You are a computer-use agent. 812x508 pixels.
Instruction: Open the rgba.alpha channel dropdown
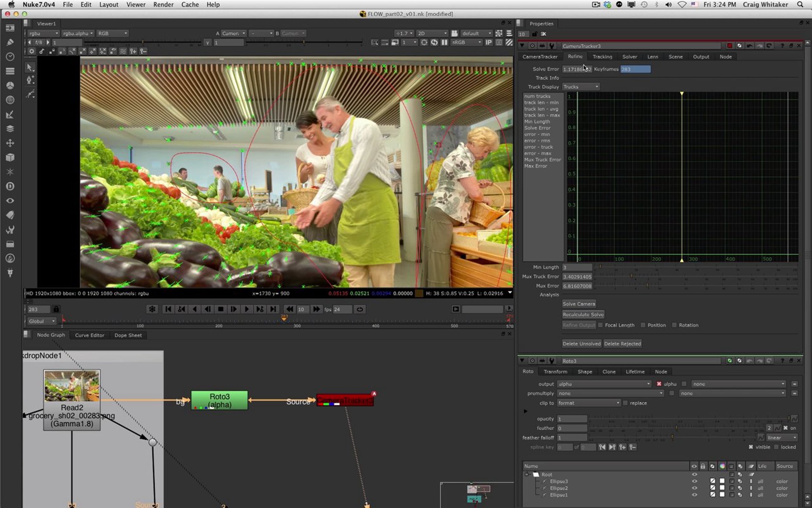[78, 33]
